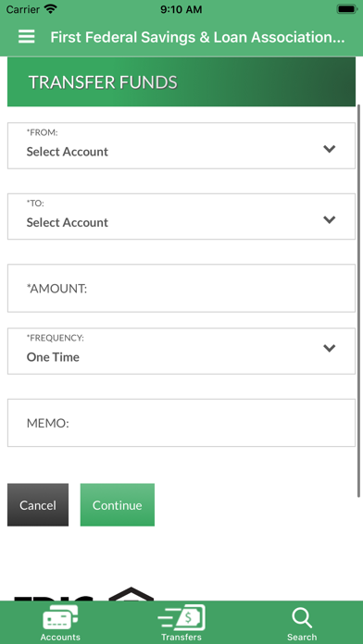Expand the To account chevron
The width and height of the screenshot is (363, 644).
pyautogui.click(x=330, y=219)
